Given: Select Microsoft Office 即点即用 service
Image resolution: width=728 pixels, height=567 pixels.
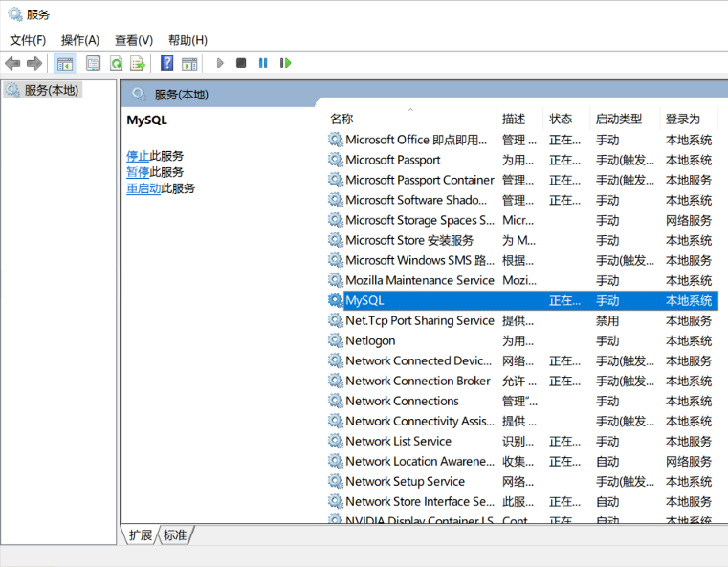Looking at the screenshot, I should (522, 140).
